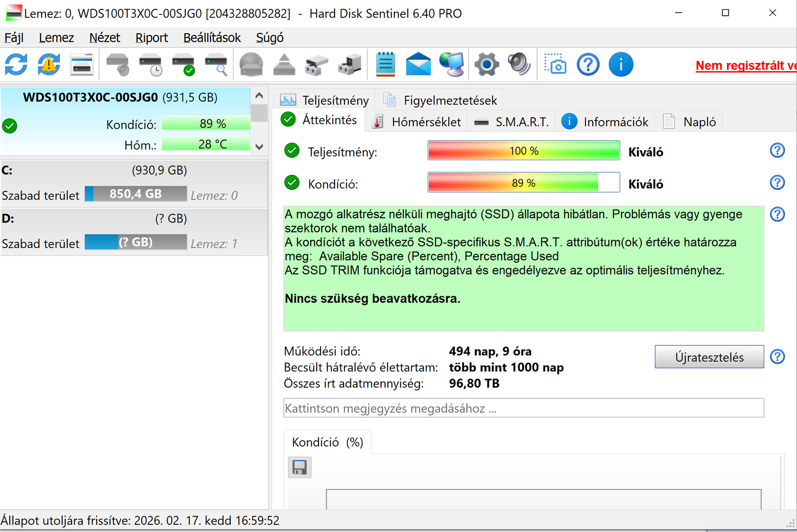Select the C: drive row
The width and height of the screenshot is (797, 532).
tap(134, 183)
